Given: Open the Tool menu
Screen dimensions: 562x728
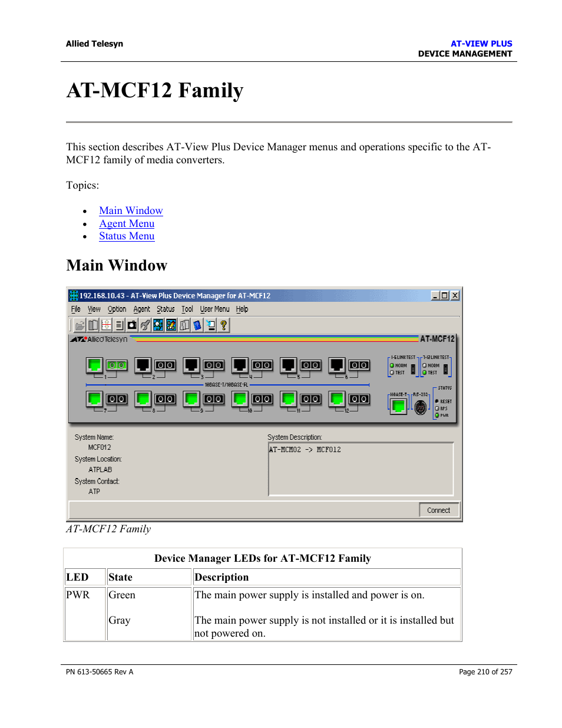Looking at the screenshot, I should point(187,309).
